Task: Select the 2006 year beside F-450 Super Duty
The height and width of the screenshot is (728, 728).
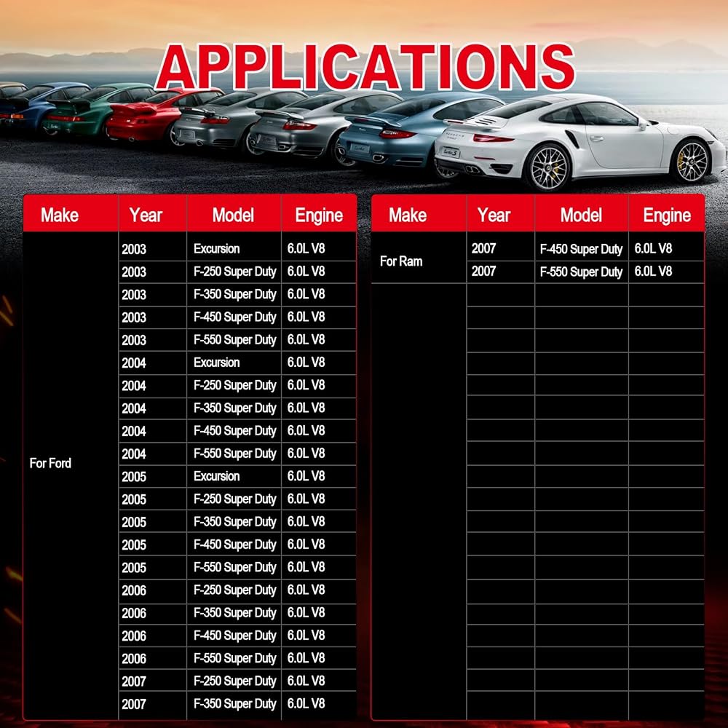Action: point(134,636)
